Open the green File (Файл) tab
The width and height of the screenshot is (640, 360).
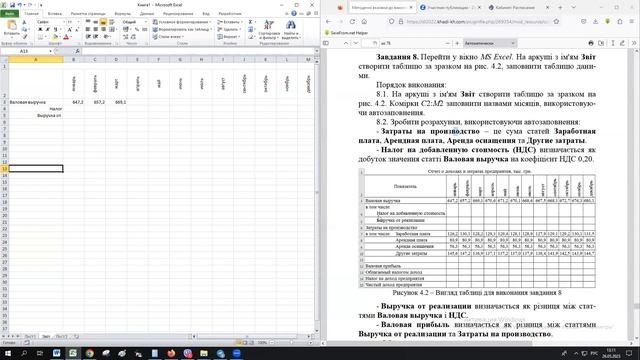pyautogui.click(x=9, y=13)
